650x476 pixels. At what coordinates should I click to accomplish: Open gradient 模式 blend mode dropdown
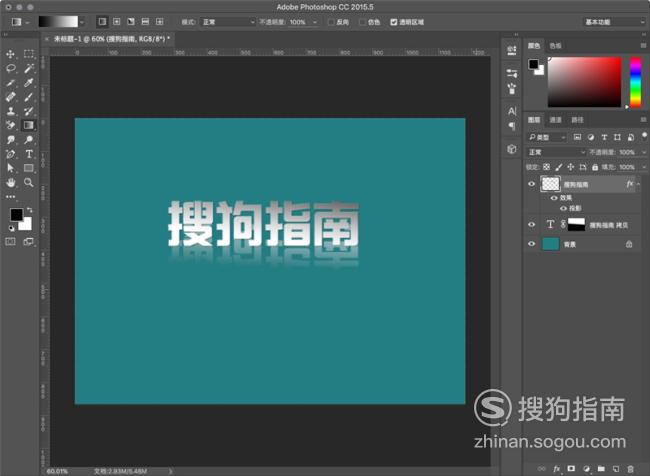(x=228, y=22)
